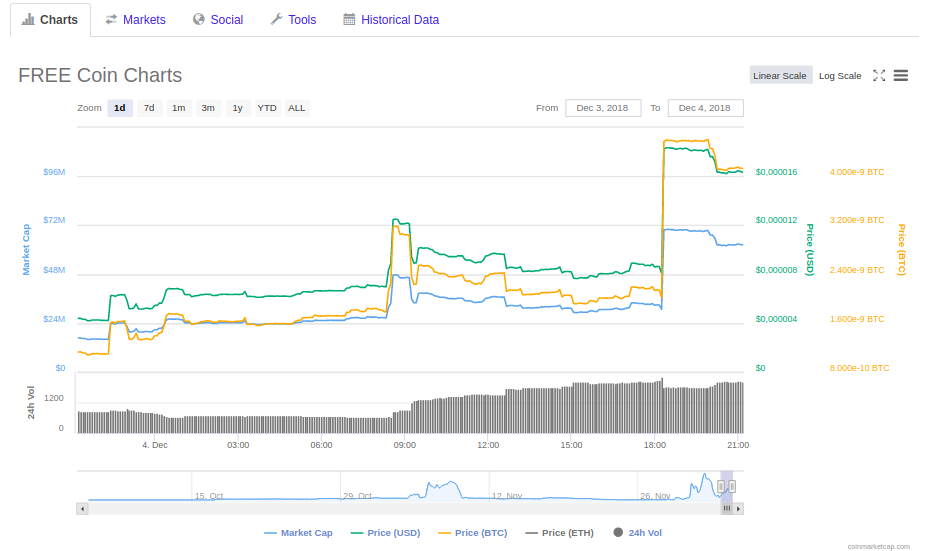Set zoom range to YTD

pos(267,108)
